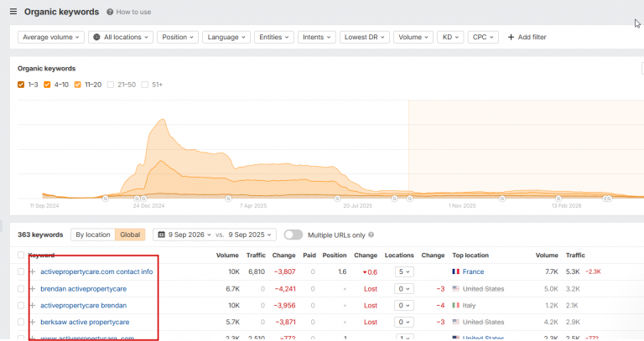Viewport: 644px width, 341px height.
Task: Open the All locations dropdown
Action: tap(121, 37)
